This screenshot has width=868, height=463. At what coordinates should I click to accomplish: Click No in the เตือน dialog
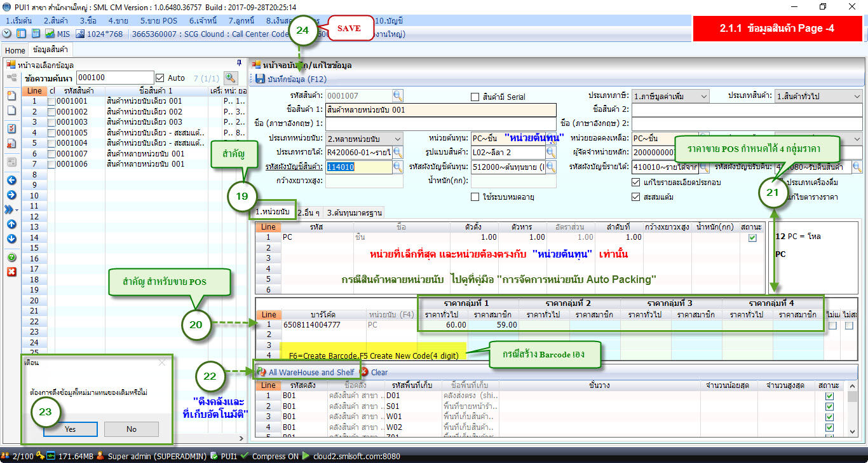[131, 429]
